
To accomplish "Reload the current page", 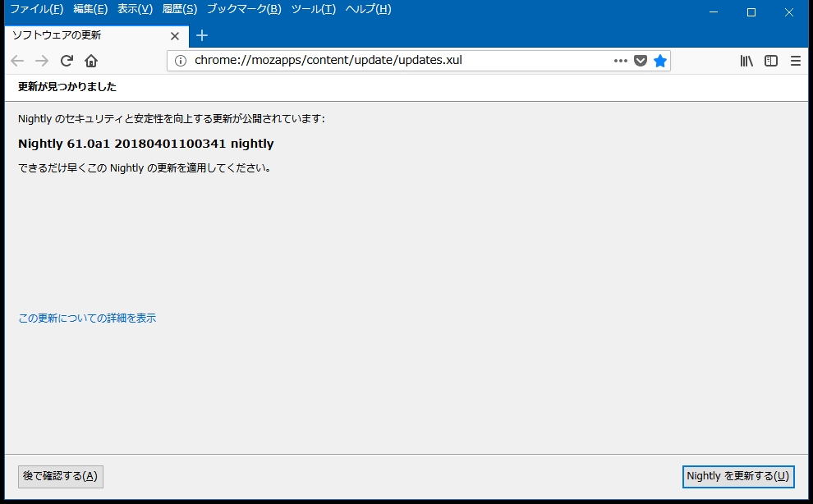I will click(67, 61).
